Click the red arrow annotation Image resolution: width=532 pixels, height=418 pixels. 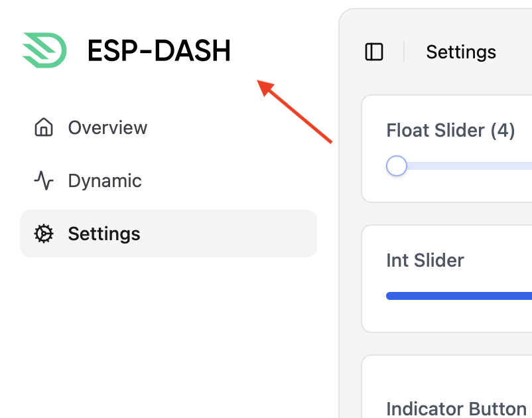(294, 111)
